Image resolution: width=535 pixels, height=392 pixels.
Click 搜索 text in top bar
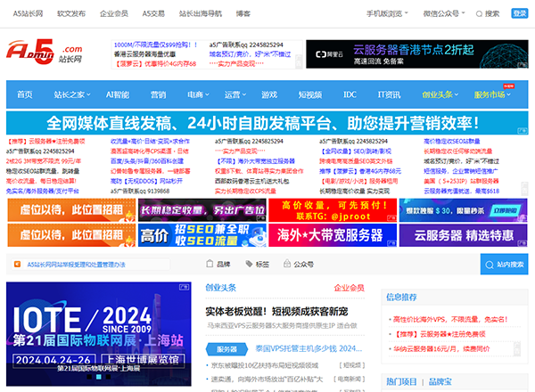click(x=492, y=13)
